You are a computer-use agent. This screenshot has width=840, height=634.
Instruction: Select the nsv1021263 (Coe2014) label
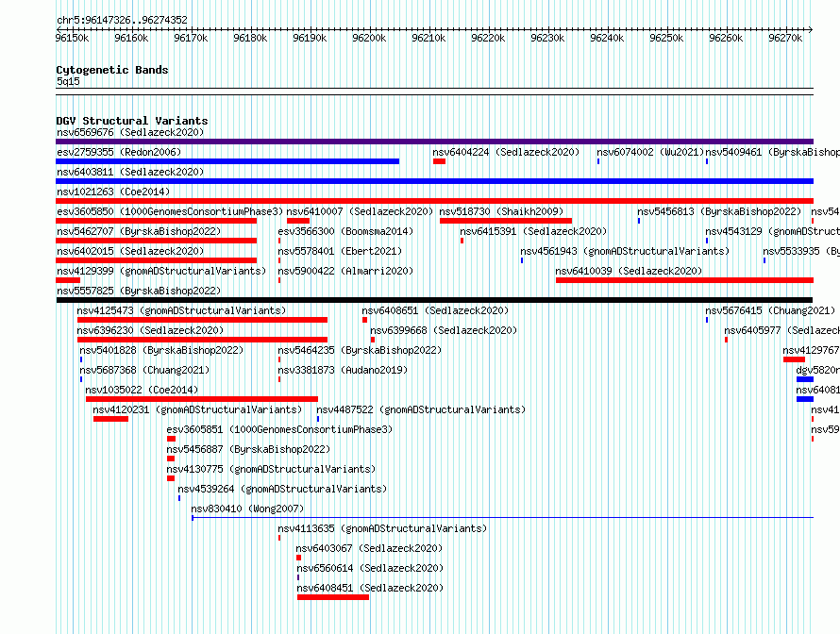113,192
